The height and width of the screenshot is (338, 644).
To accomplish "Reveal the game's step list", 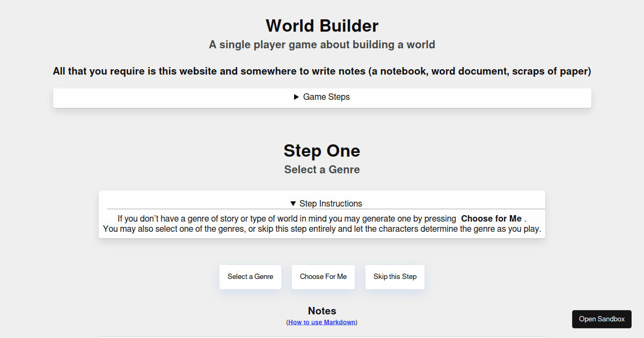I will click(x=321, y=97).
